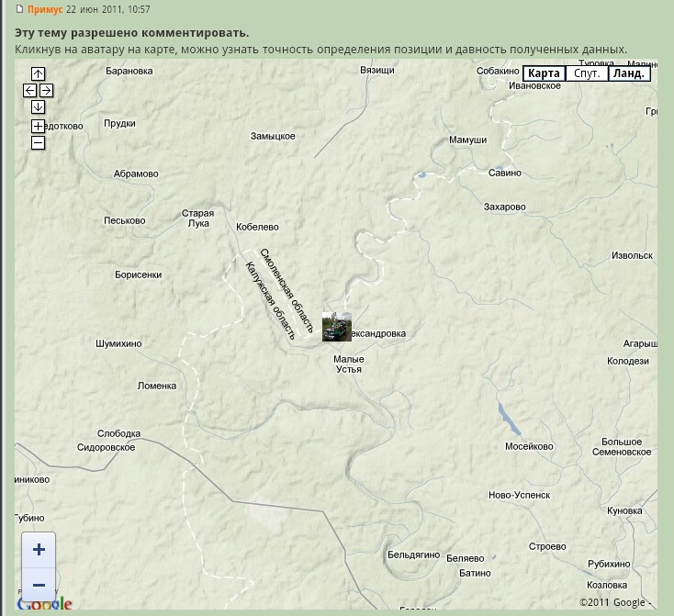Switch to Спут. satellite view

click(587, 73)
